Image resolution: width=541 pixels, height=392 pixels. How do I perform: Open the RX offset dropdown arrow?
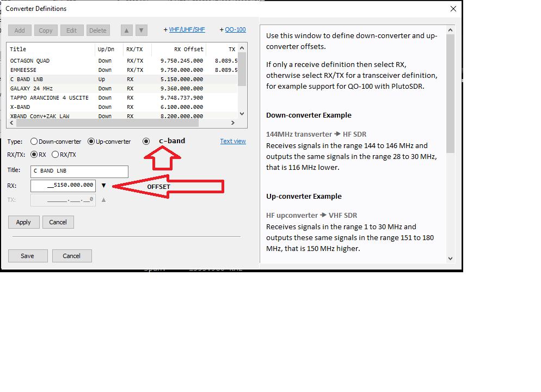tap(104, 186)
